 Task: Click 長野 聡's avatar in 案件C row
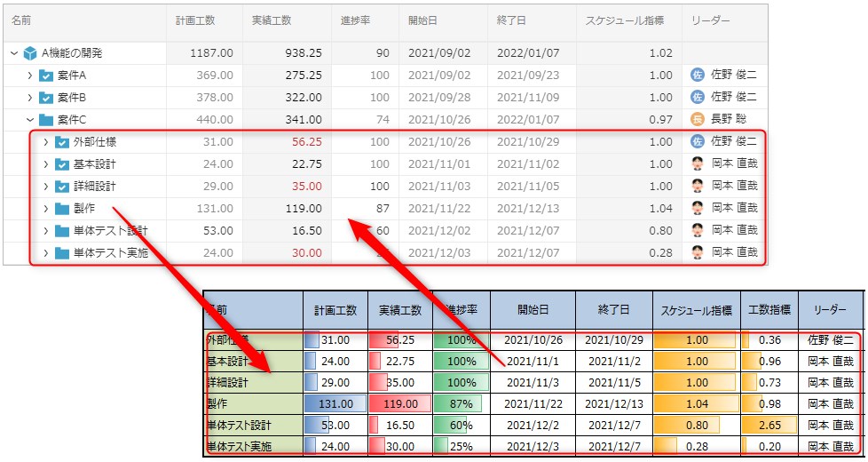click(697, 120)
